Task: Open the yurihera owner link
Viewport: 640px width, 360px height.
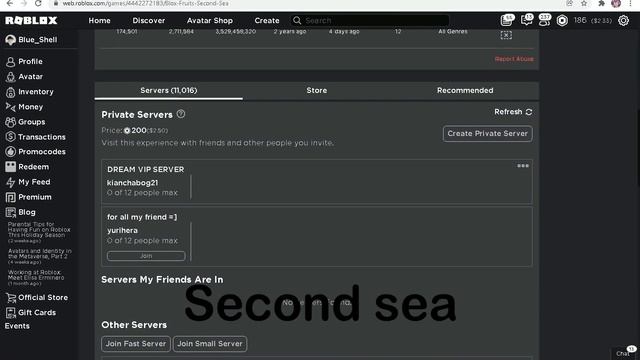Action: pos(122,231)
